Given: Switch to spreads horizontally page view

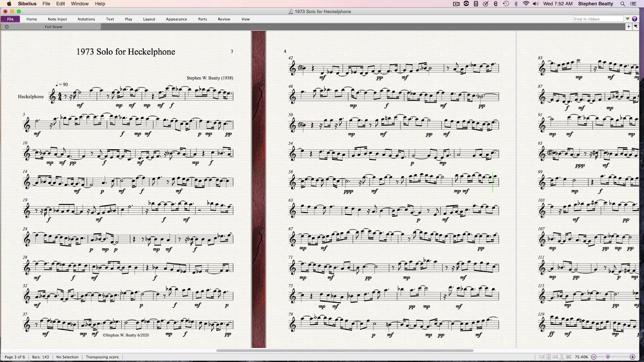Looking at the screenshot, I should click(542, 357).
